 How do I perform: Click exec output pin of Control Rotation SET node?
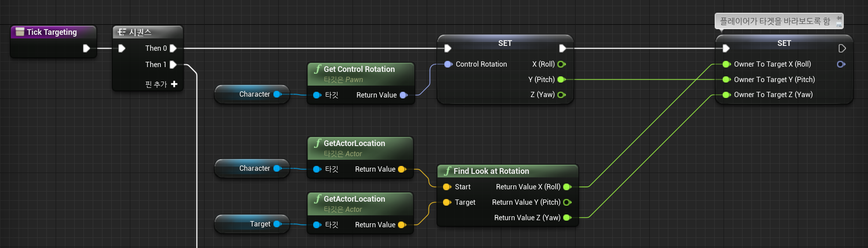point(562,48)
